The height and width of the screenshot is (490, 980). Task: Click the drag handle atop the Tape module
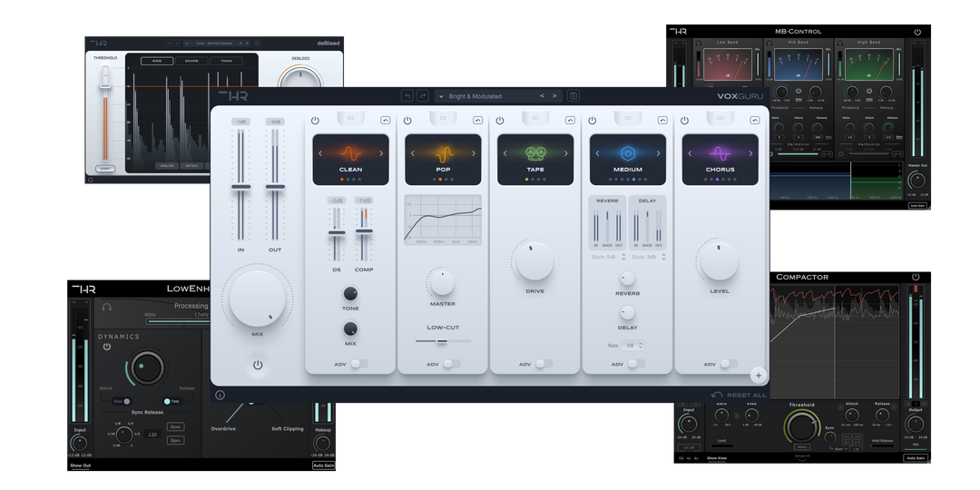click(x=535, y=117)
